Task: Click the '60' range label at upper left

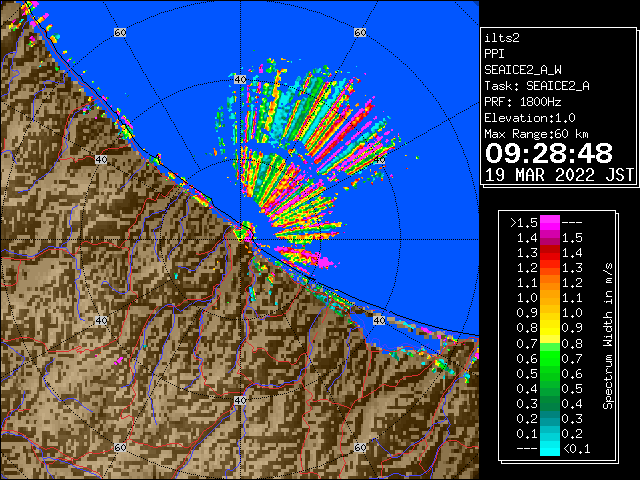Action: pyautogui.click(x=120, y=32)
